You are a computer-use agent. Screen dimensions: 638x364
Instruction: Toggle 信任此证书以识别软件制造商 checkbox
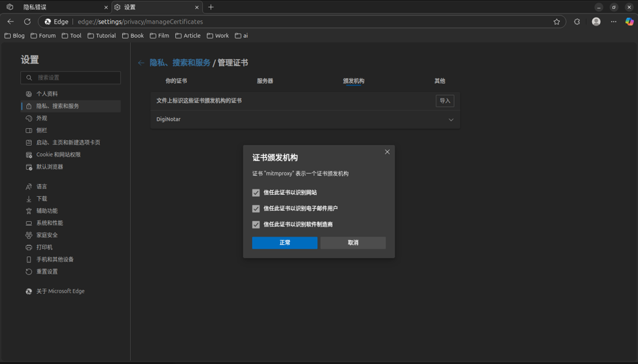(x=256, y=224)
